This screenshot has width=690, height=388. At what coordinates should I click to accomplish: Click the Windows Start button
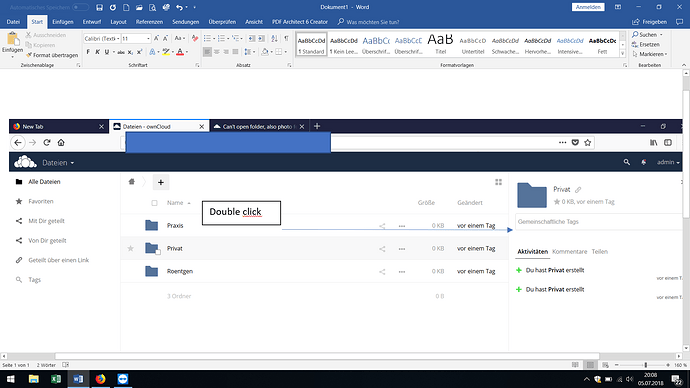(x=11, y=379)
